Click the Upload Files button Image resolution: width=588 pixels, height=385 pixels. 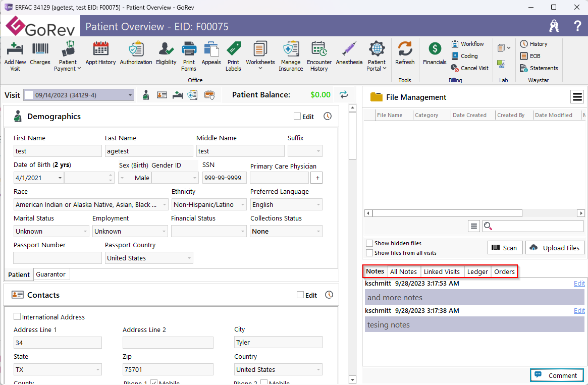click(x=555, y=248)
